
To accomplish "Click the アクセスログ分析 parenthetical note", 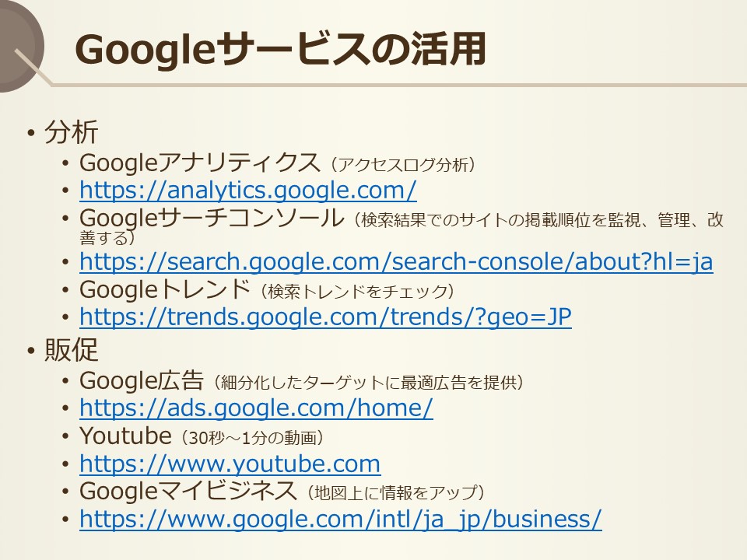I will coord(402,165).
